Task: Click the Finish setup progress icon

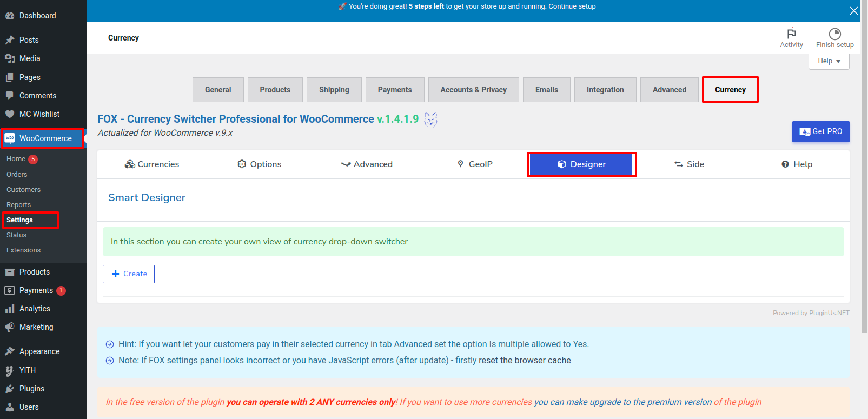Action: click(835, 34)
